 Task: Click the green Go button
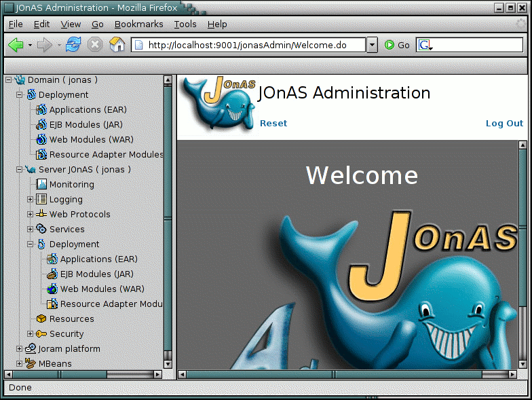click(x=397, y=45)
